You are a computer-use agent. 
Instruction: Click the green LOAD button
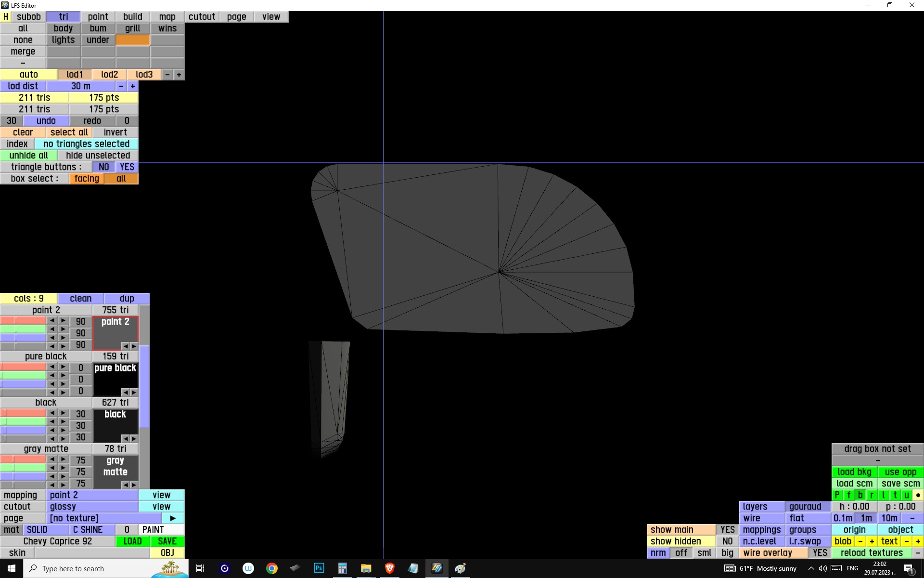[x=132, y=541]
